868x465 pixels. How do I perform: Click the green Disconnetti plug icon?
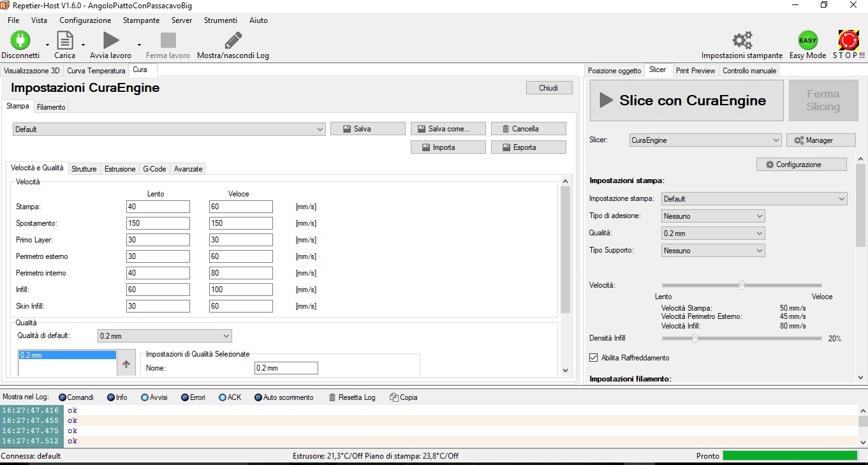point(20,40)
